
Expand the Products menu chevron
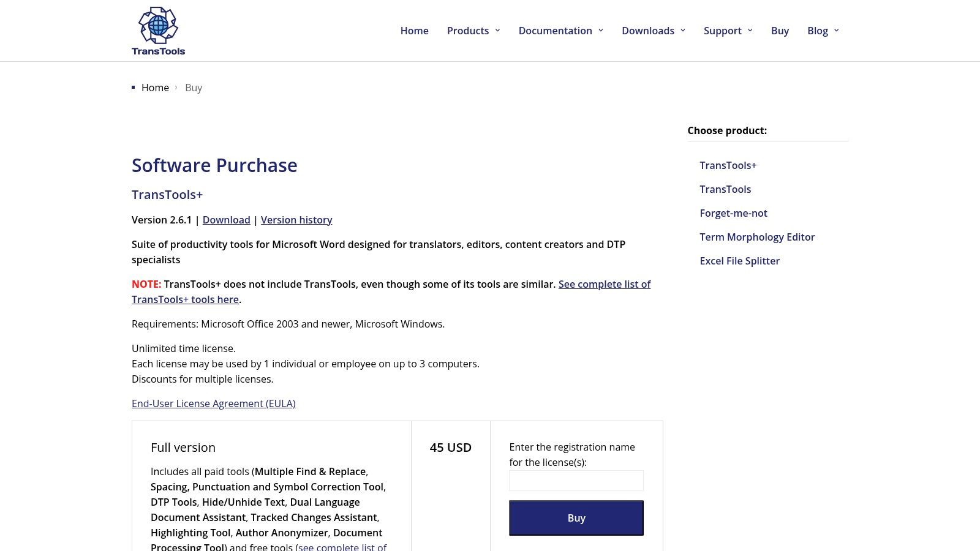tap(497, 31)
